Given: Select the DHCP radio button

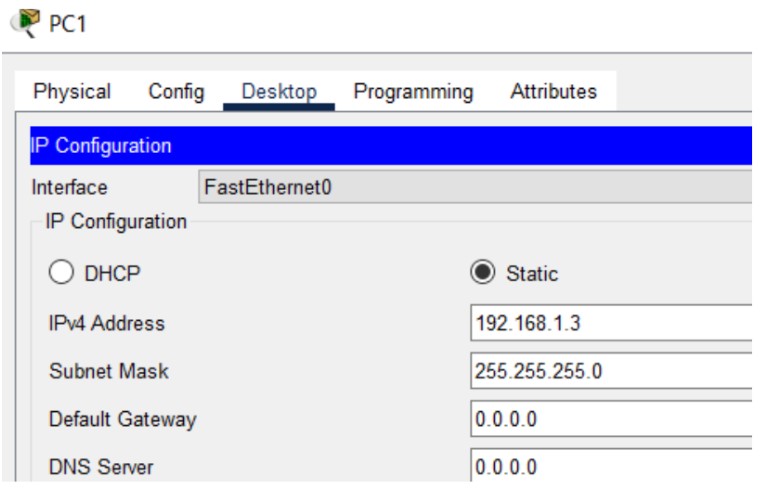Looking at the screenshot, I should (61, 272).
